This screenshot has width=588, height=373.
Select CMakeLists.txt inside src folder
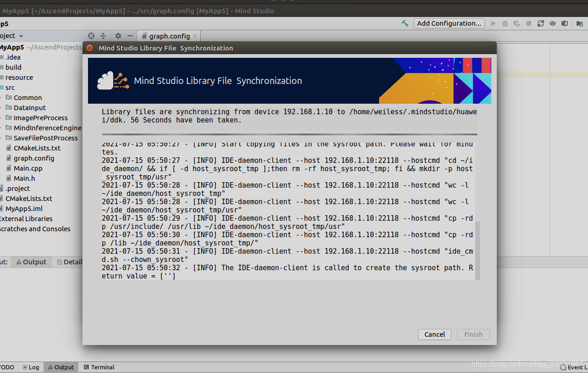pyautogui.click(x=37, y=148)
